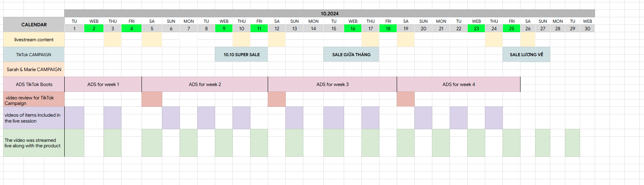The image size is (644, 185).
Task: Click the 10.10 SUPER SALE campaign block
Action: tap(241, 55)
